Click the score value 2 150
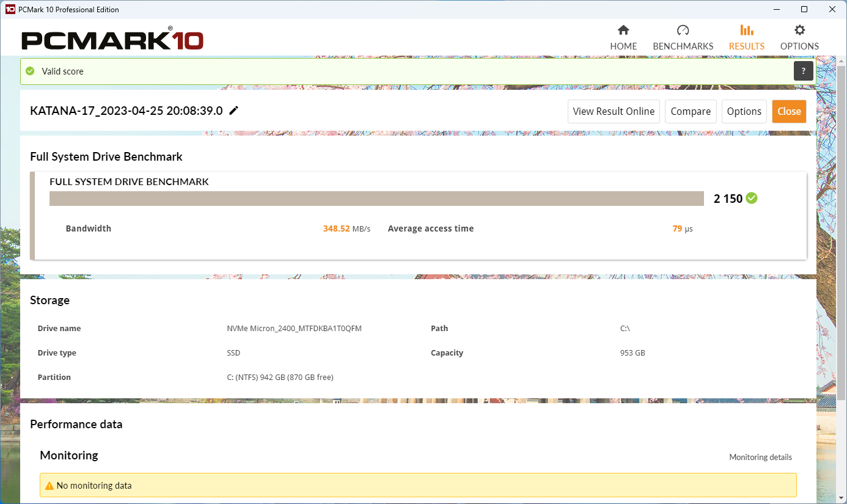Viewport: 847px width, 504px height. coord(728,199)
